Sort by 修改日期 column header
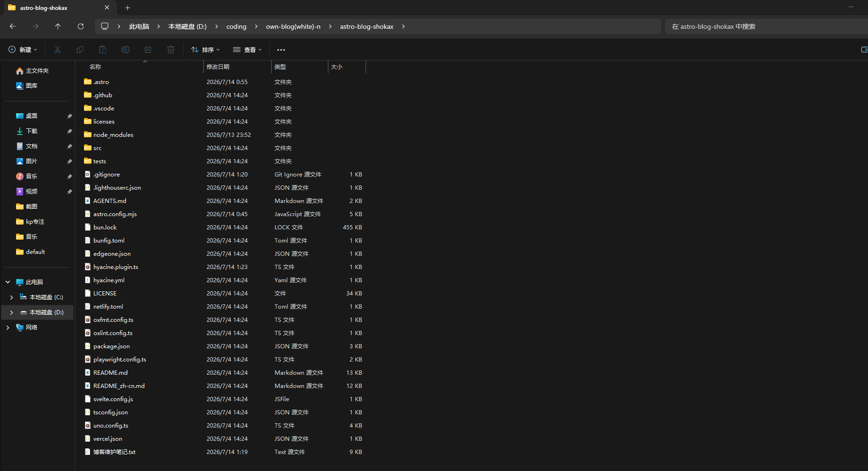Viewport: 868px width, 471px height. [237, 67]
